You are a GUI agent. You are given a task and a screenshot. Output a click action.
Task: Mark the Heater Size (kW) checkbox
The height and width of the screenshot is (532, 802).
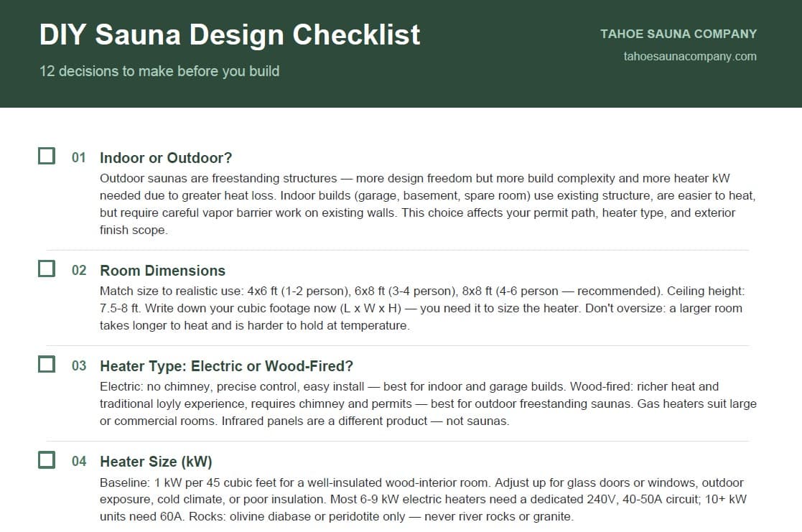[47, 460]
